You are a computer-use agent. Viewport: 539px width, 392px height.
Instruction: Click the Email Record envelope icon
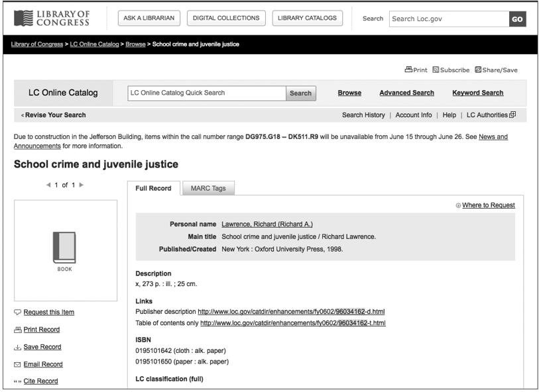click(17, 364)
